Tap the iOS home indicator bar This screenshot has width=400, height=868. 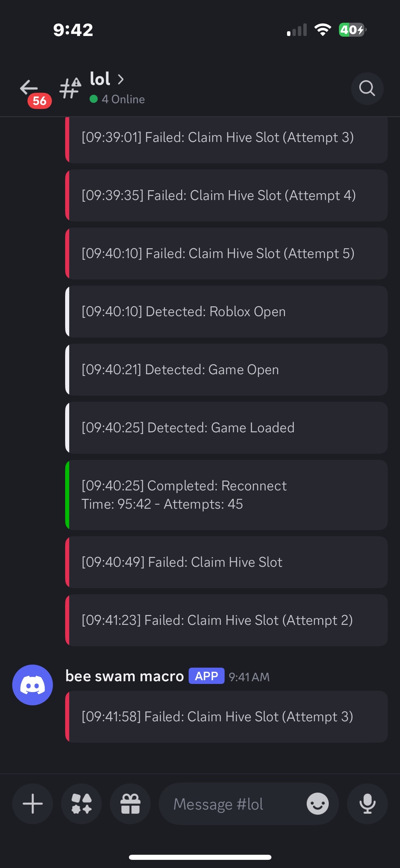pyautogui.click(x=200, y=857)
